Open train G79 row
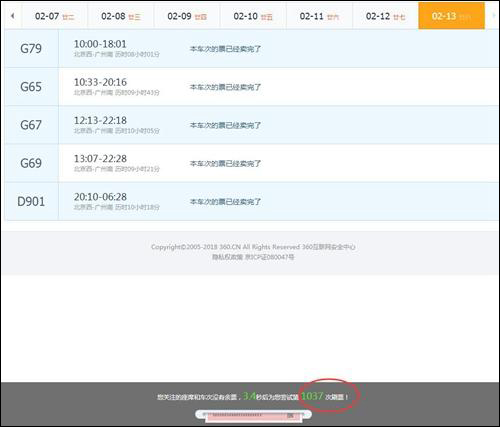 pyautogui.click(x=252, y=49)
